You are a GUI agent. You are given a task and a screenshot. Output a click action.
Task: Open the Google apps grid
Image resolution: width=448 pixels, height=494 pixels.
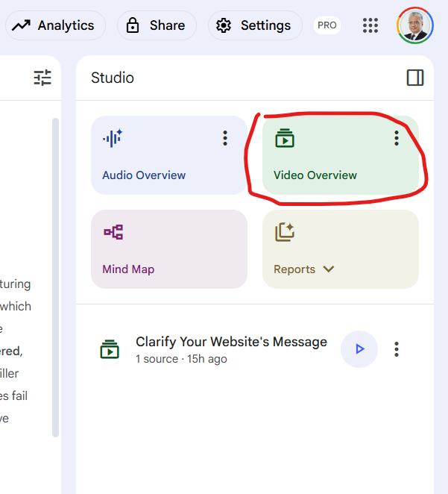(x=370, y=25)
